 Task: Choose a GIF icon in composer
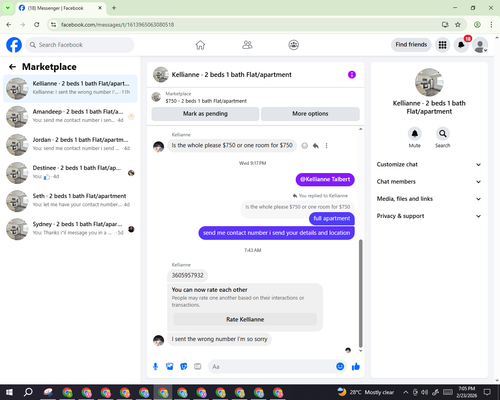[x=198, y=367]
